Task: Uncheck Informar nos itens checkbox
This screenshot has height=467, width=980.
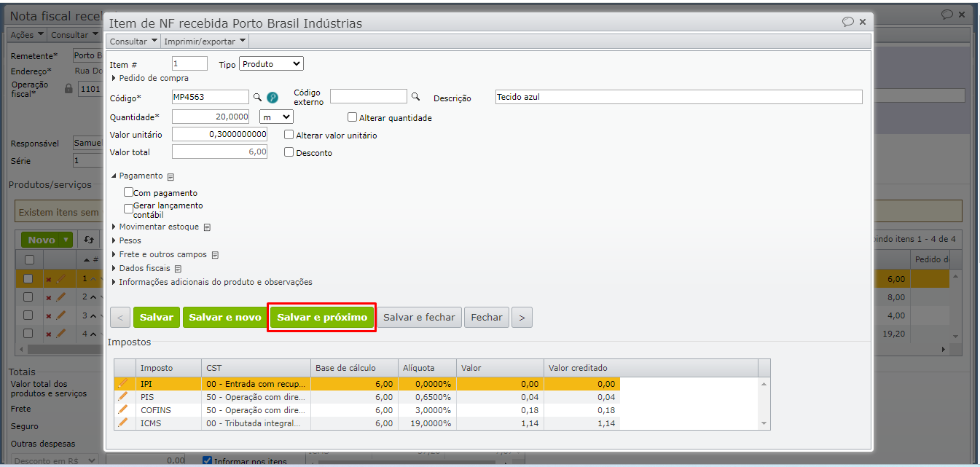Action: tap(207, 460)
